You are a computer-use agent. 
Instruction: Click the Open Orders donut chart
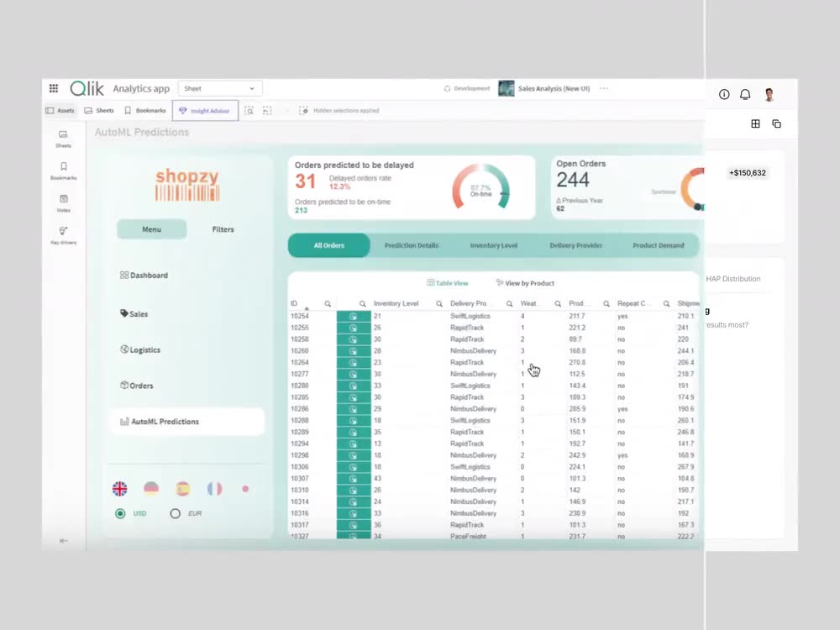[692, 189]
